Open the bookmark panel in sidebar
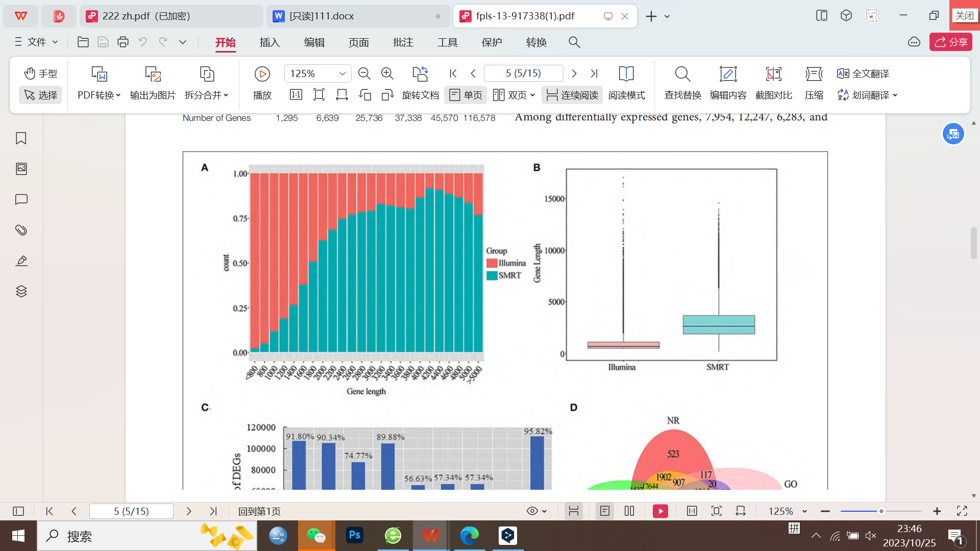 pyautogui.click(x=21, y=138)
